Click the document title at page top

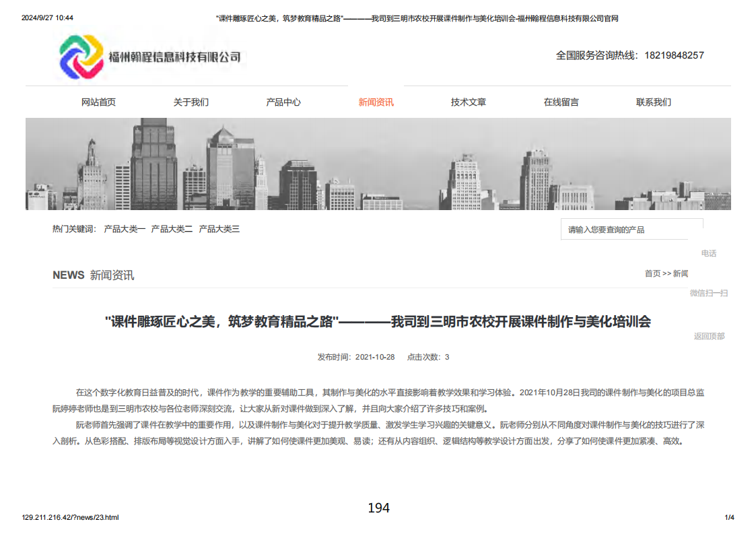(x=417, y=18)
